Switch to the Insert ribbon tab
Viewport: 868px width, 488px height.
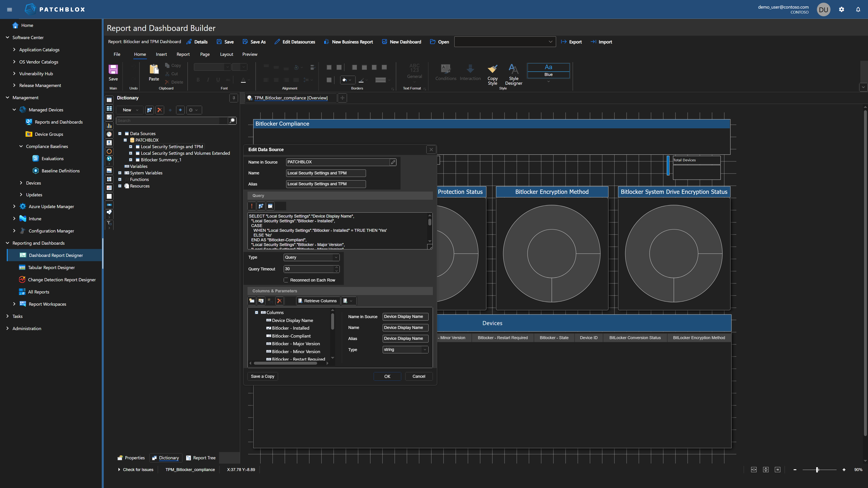point(161,54)
